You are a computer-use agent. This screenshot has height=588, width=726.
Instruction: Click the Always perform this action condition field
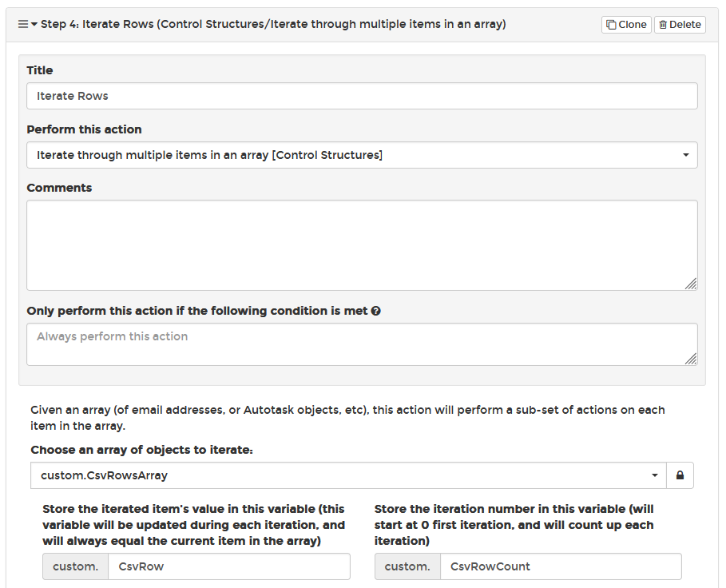pos(362,344)
